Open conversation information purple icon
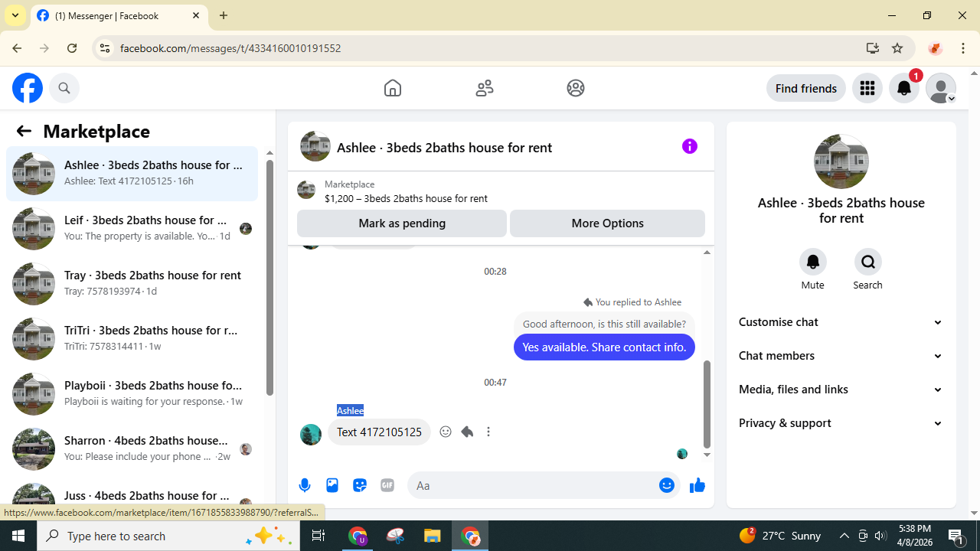 (x=690, y=146)
